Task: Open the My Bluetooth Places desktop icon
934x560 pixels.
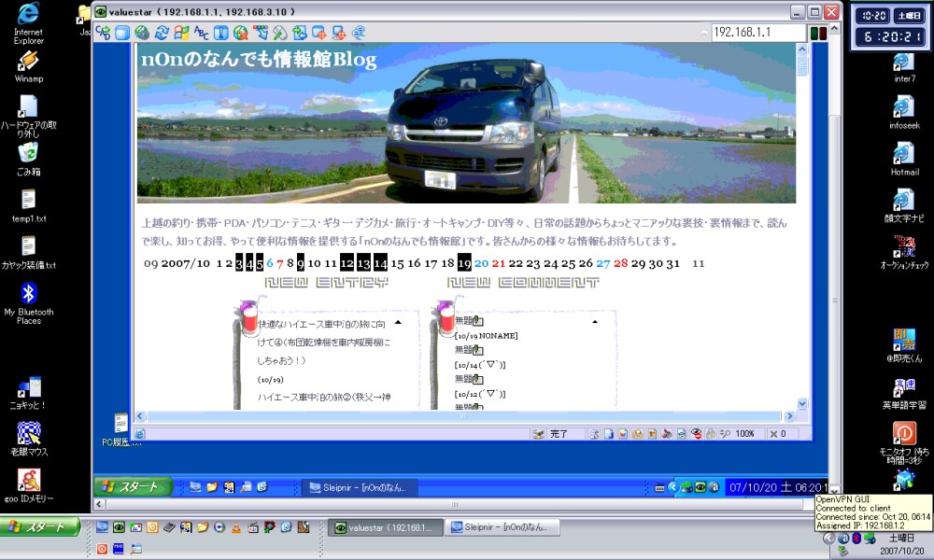Action: coord(29,303)
